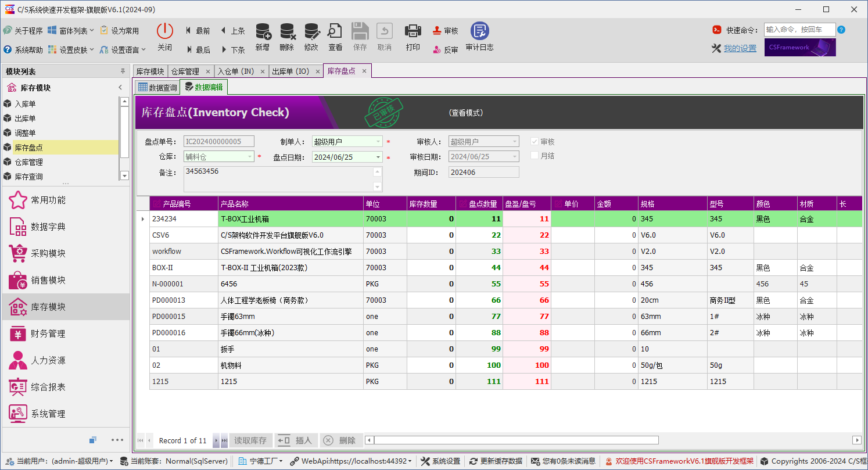Click the CSFramework banner thumbnail
This screenshot has height=470, width=868.
tap(800, 48)
